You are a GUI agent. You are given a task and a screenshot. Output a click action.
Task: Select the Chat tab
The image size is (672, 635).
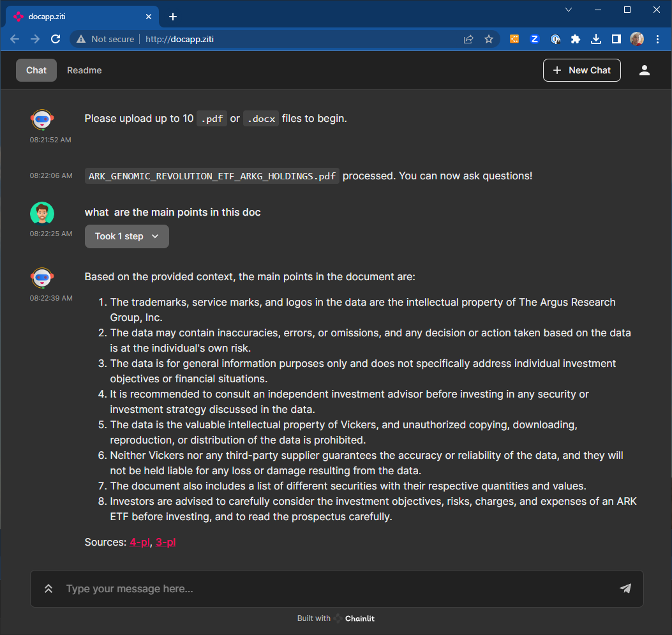36,70
